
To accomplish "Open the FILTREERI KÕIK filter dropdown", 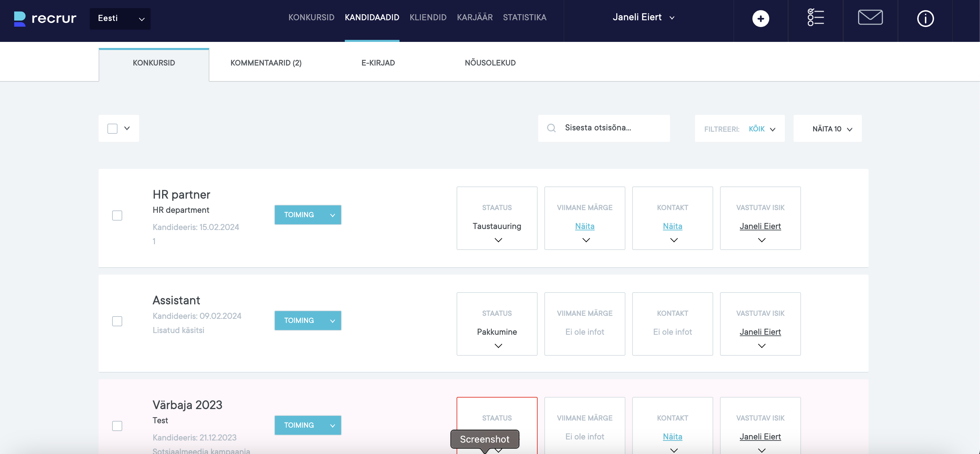I will [x=739, y=129].
